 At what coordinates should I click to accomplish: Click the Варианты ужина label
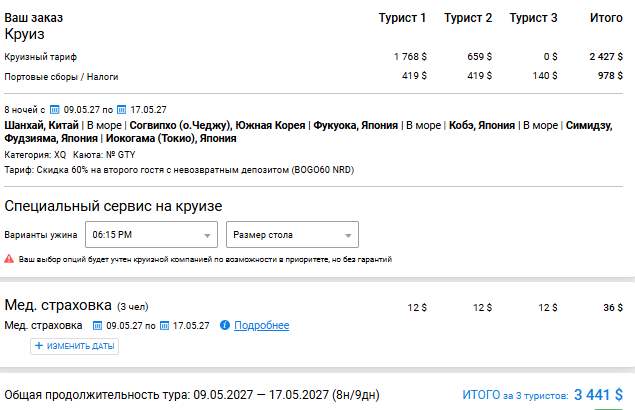pyautogui.click(x=41, y=235)
